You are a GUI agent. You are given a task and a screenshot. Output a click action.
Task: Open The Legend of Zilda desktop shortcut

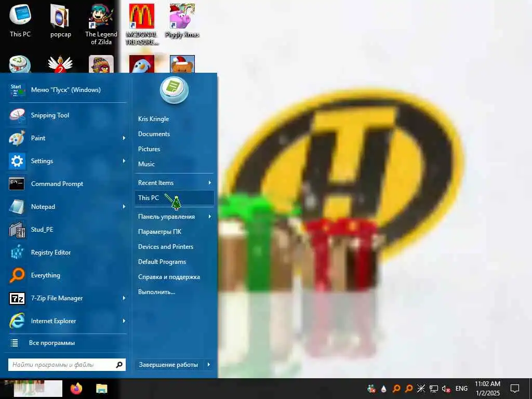pos(101,24)
